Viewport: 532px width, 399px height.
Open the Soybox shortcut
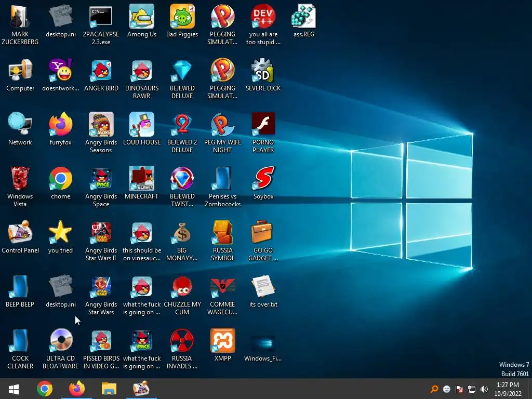(263, 183)
